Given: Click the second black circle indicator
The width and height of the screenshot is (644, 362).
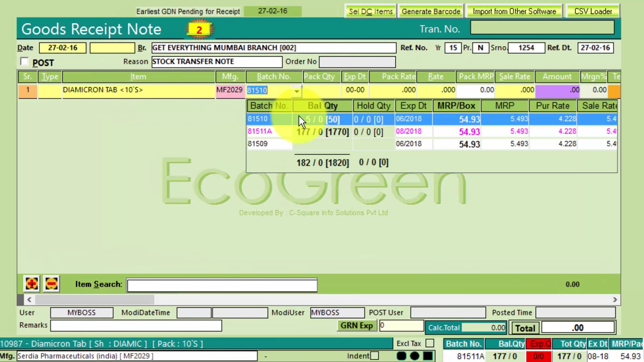Looking at the screenshot, I should click(x=415, y=356).
